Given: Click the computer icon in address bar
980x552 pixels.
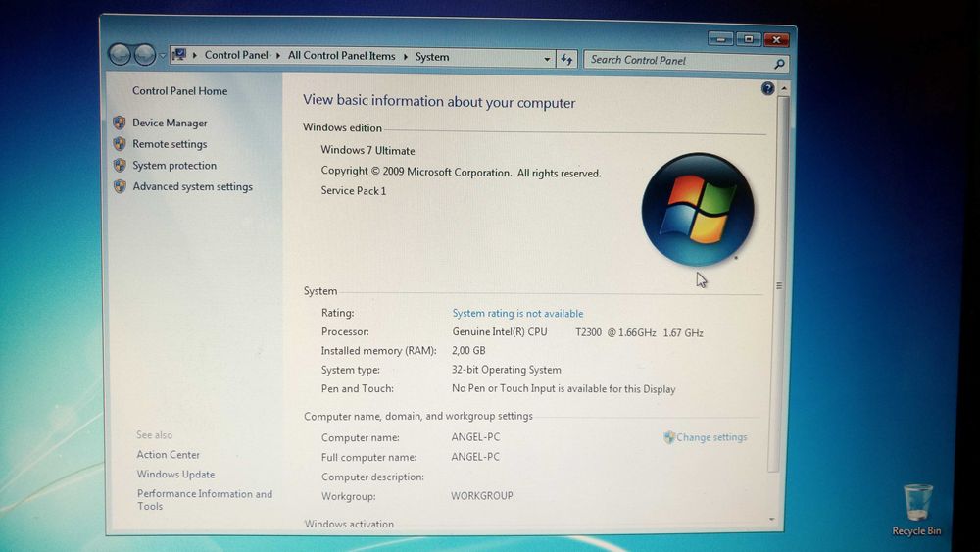Looking at the screenshot, I should (x=179, y=54).
